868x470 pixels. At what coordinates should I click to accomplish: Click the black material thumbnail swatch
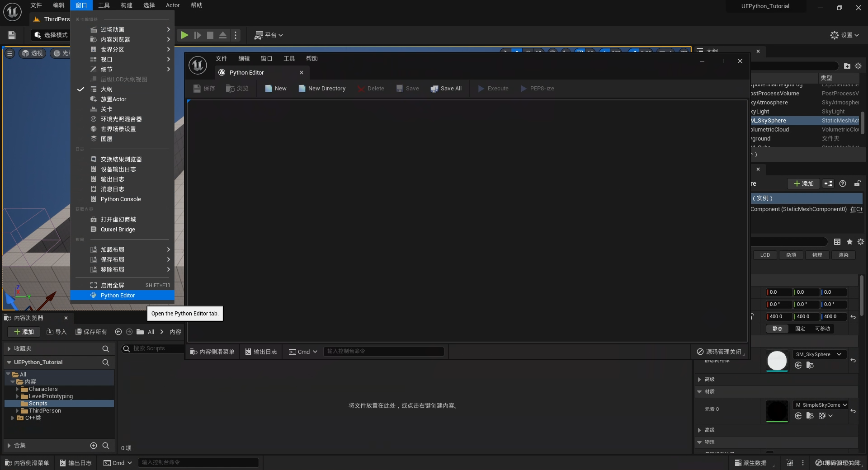click(x=777, y=411)
